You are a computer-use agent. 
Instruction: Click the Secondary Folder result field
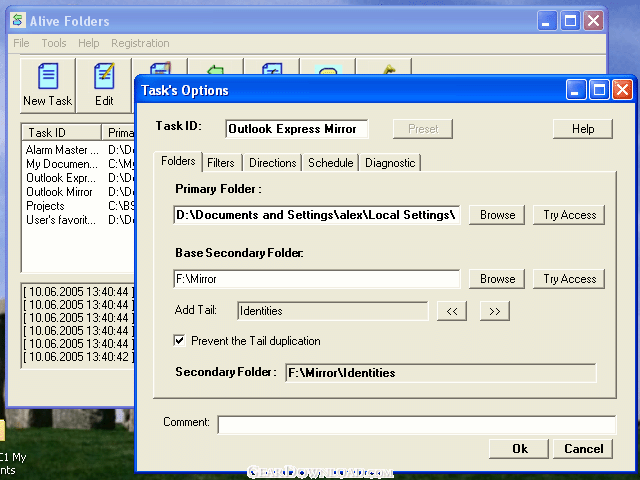tap(441, 373)
